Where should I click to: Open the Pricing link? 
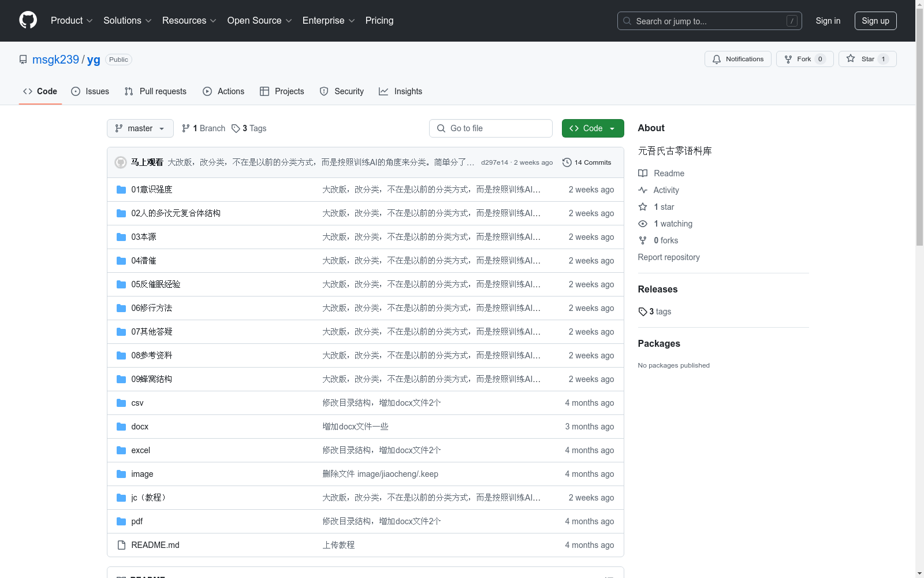point(379,20)
